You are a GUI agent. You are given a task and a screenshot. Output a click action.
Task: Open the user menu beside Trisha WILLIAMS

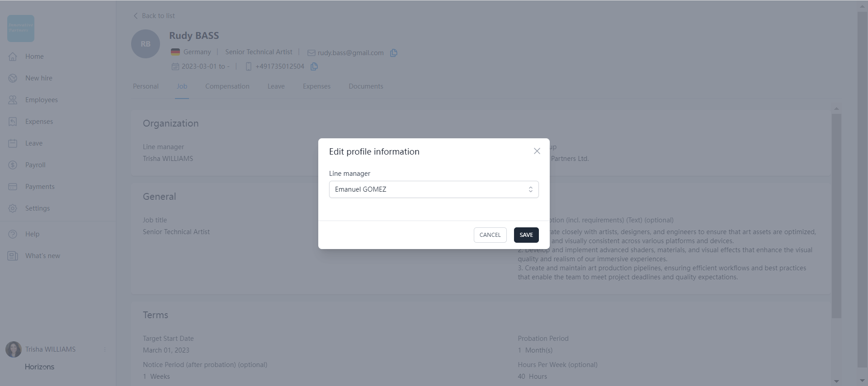coord(105,349)
